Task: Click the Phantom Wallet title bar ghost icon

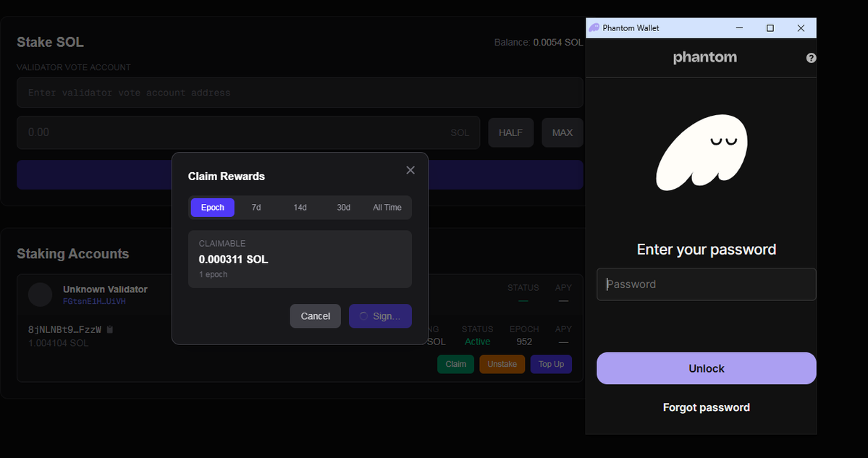Action: click(594, 27)
